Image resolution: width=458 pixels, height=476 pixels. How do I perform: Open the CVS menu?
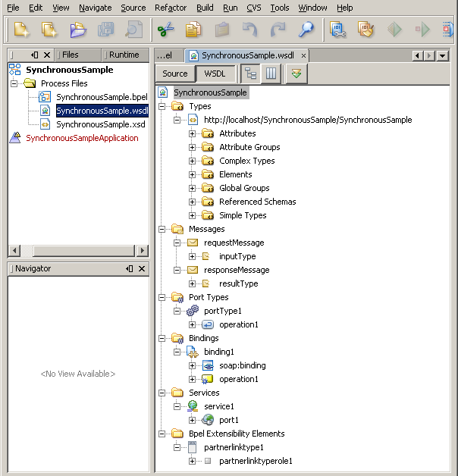point(254,8)
